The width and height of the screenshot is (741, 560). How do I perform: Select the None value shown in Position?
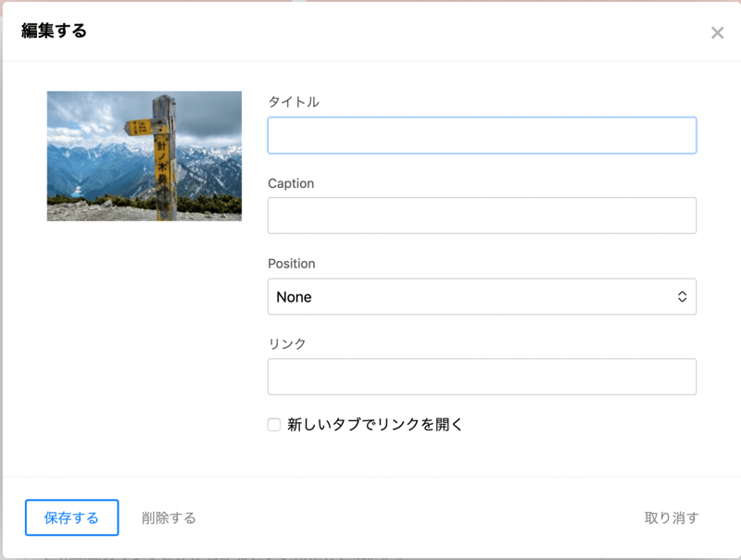coord(295,297)
